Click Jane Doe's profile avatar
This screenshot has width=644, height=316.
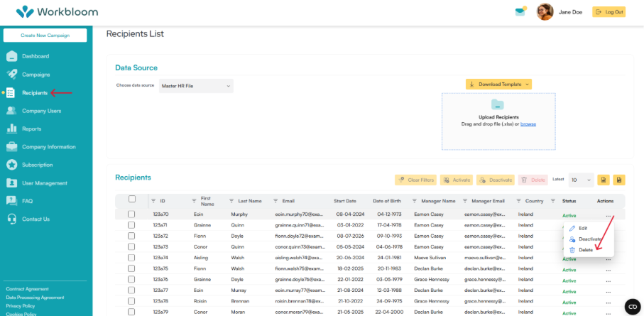point(545,12)
